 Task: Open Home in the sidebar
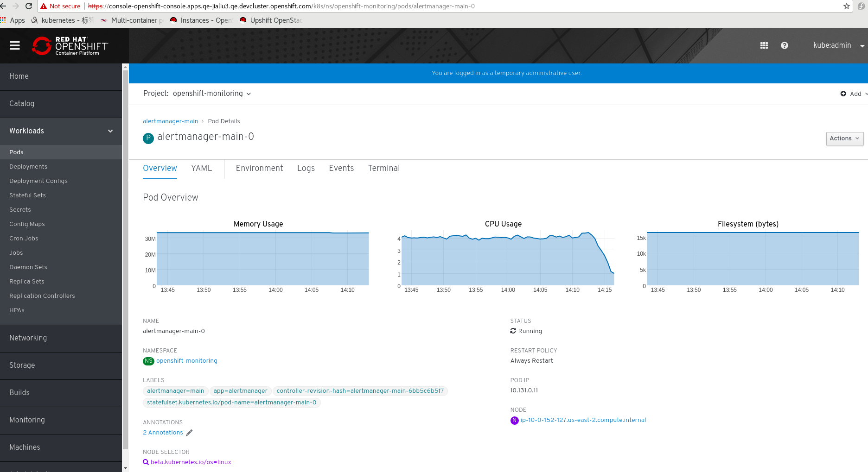tap(61, 76)
